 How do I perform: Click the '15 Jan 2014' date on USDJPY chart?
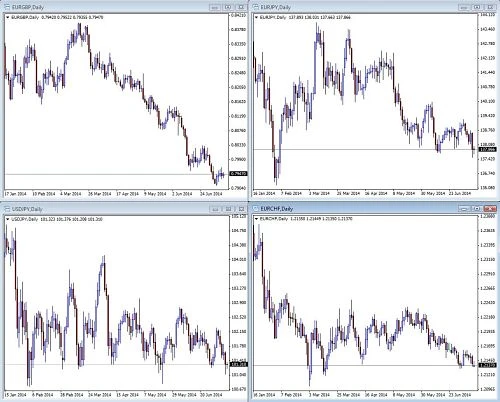coord(16,395)
